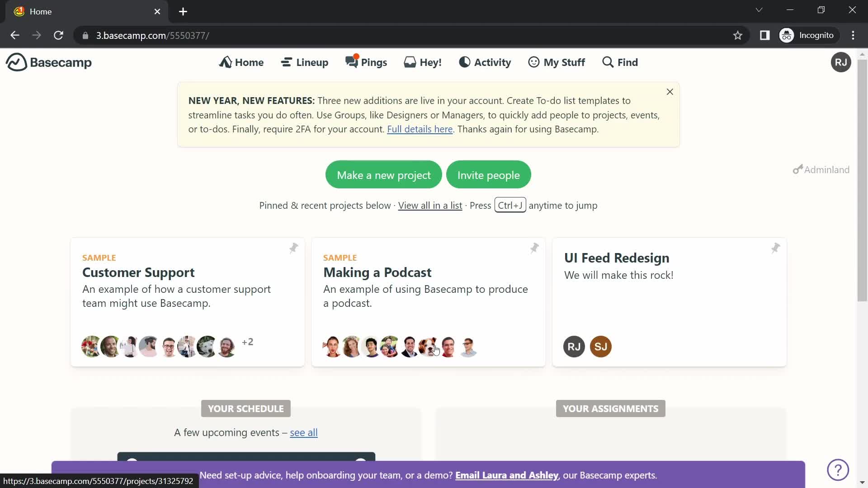
Task: Open the Chrome three-dot menu
Action: [853, 35]
